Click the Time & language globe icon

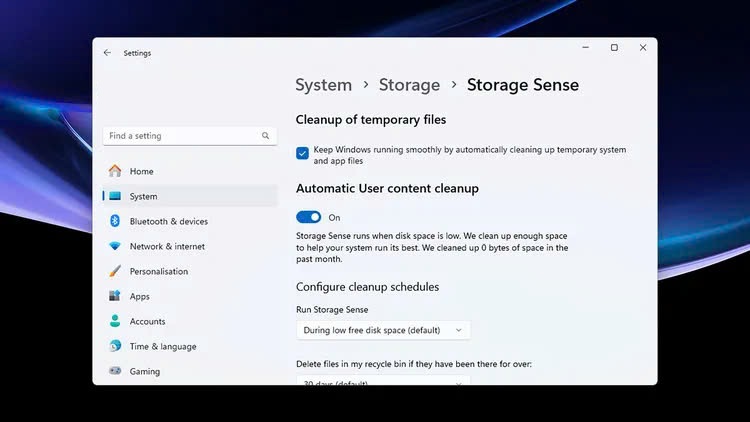pos(115,346)
